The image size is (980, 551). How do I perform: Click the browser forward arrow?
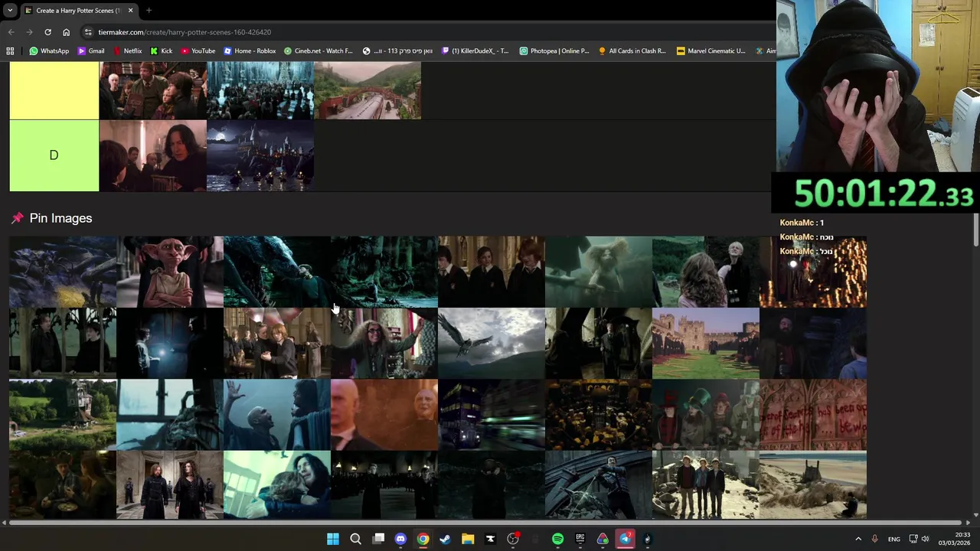click(x=29, y=32)
